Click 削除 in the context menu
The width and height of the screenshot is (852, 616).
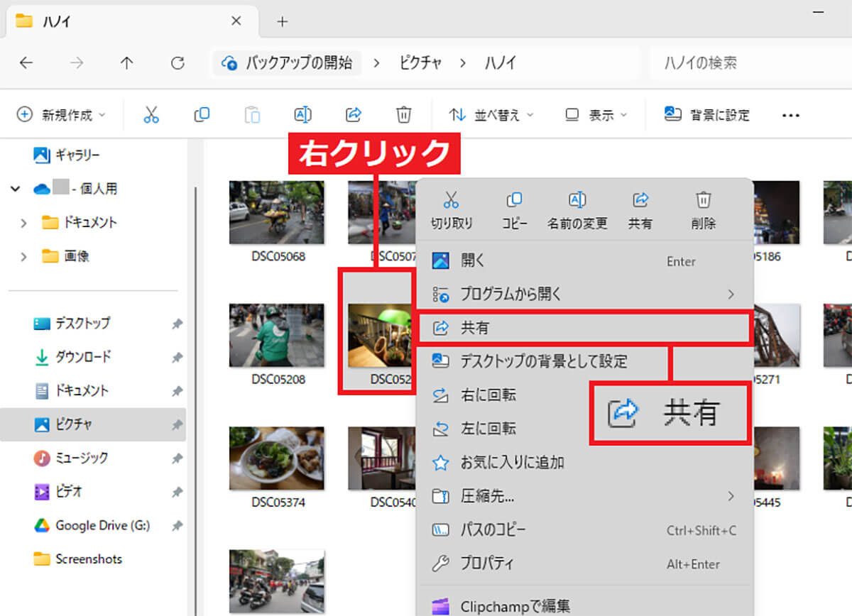[703, 210]
